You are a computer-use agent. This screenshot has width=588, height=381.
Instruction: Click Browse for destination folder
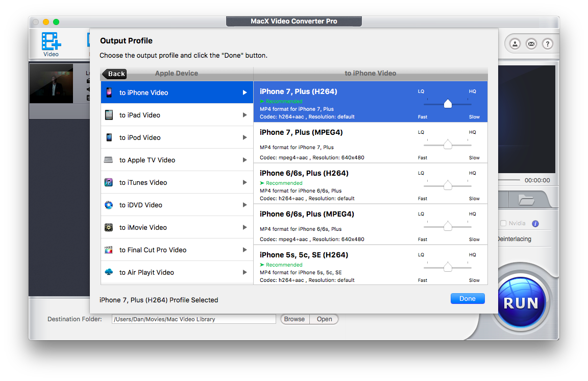[x=295, y=319]
